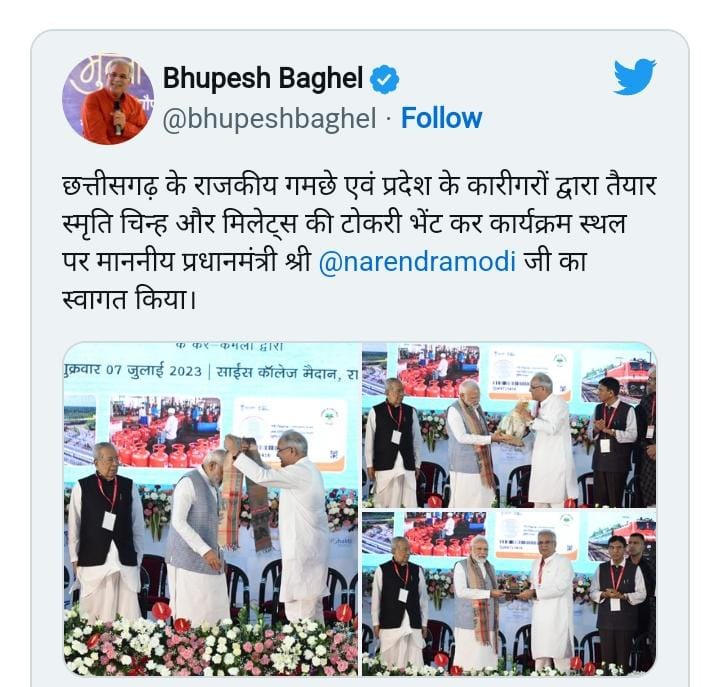Open Bhupesh Baghel's profile avatar
The image size is (720, 687).
(108, 100)
